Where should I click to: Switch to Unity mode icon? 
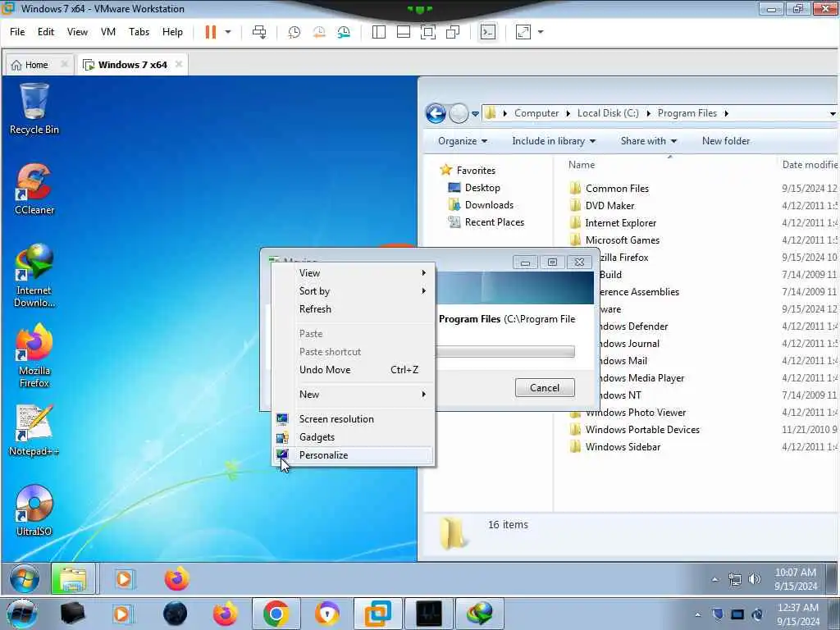[453, 32]
